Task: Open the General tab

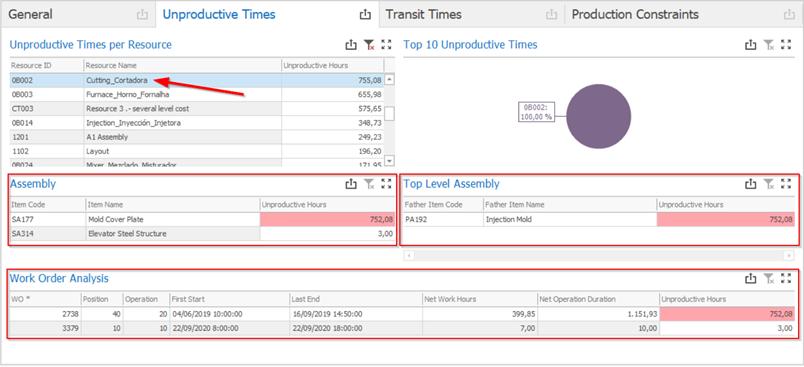Action: tap(78, 14)
